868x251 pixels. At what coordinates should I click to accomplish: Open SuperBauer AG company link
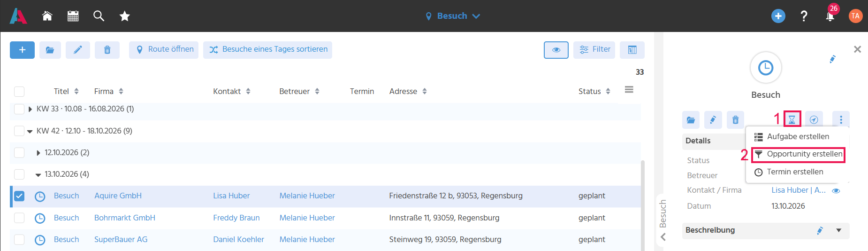point(121,240)
